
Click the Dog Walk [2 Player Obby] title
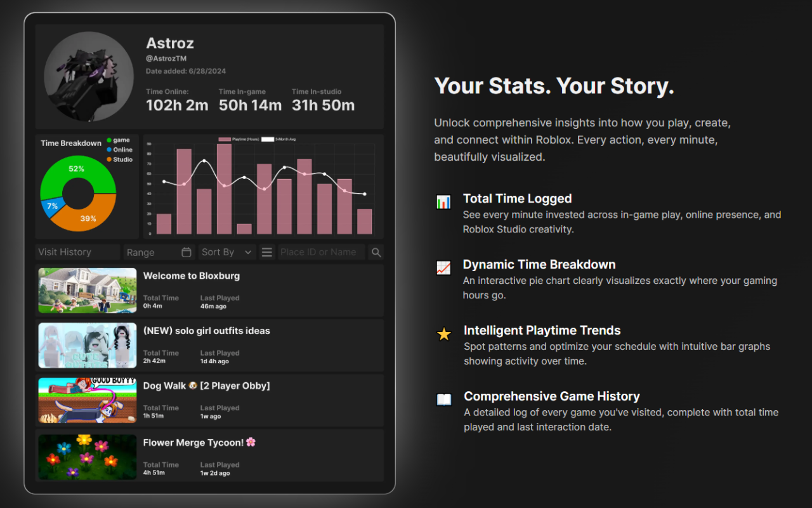(207, 385)
